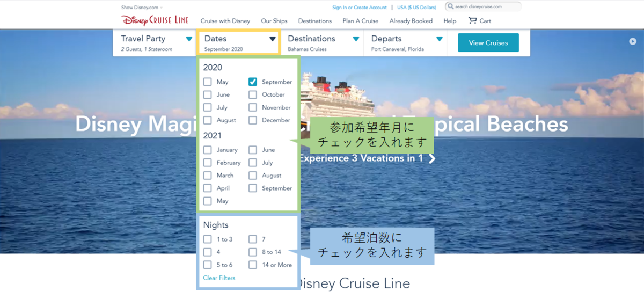Check the July 2020 checkbox
This screenshot has width=644, height=299.
207,107
